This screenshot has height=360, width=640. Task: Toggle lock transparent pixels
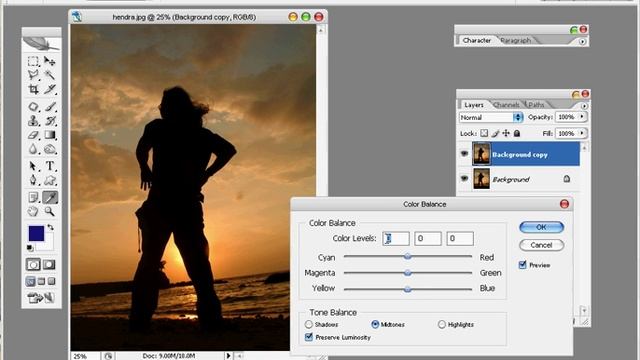click(484, 133)
